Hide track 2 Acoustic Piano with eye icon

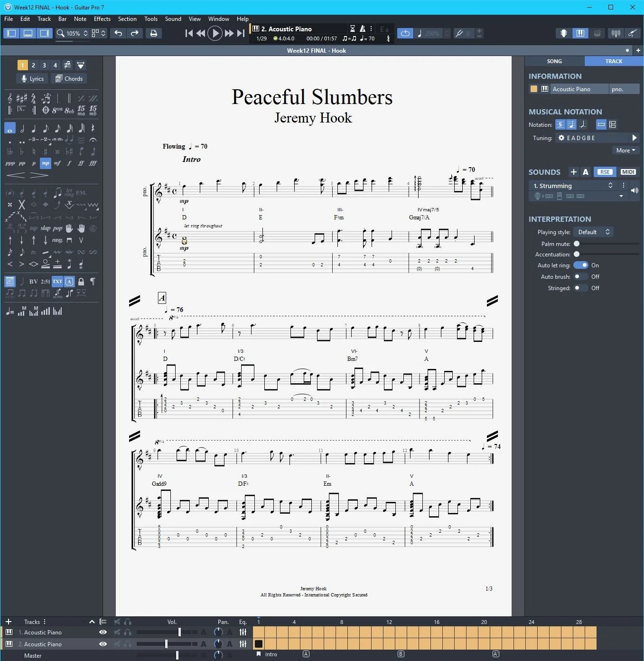coord(103,644)
